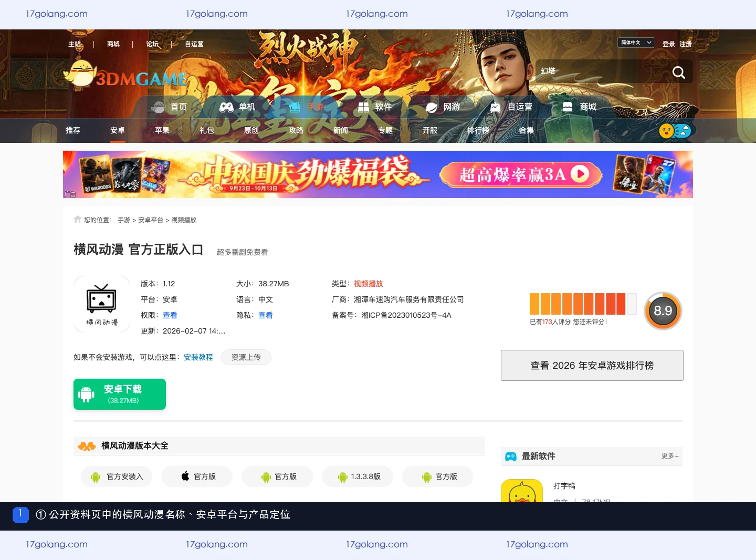This screenshot has width=756, height=560.
Task: Click the search magnifier icon
Action: [678, 72]
